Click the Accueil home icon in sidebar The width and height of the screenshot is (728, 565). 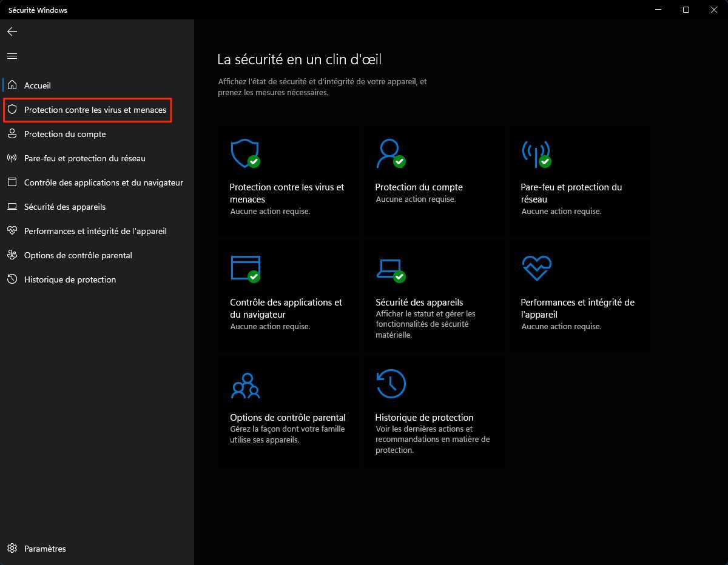12,85
